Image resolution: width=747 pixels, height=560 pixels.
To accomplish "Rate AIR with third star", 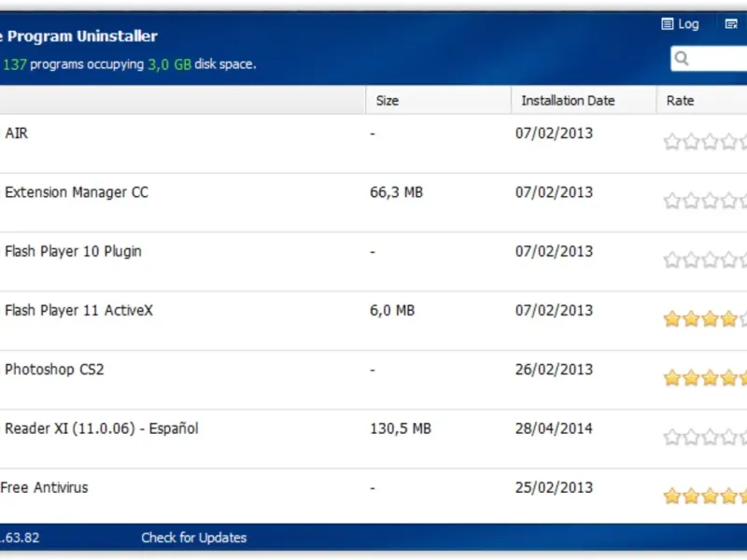I will coord(710,142).
